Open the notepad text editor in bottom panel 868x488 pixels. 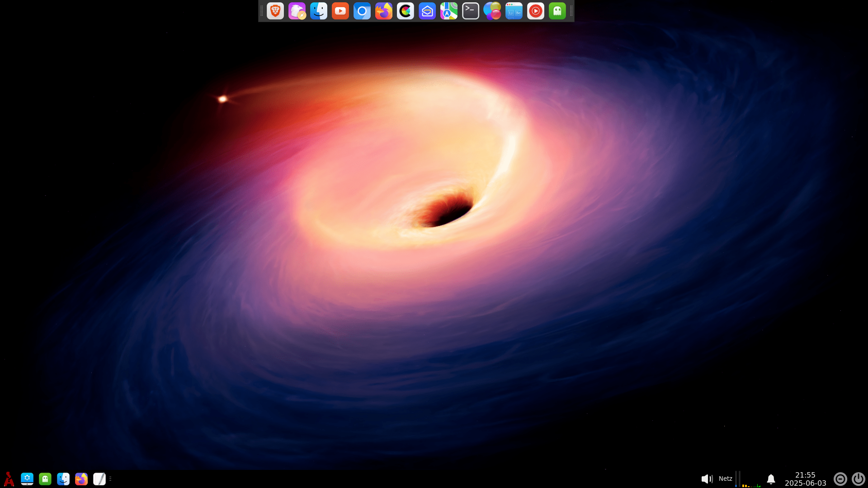click(x=99, y=479)
